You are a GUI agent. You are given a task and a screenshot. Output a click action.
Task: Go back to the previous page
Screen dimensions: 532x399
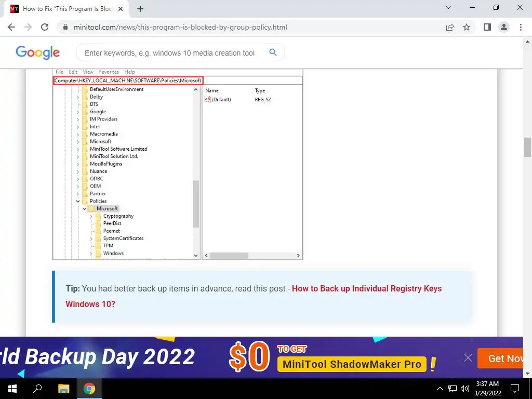coord(11,27)
